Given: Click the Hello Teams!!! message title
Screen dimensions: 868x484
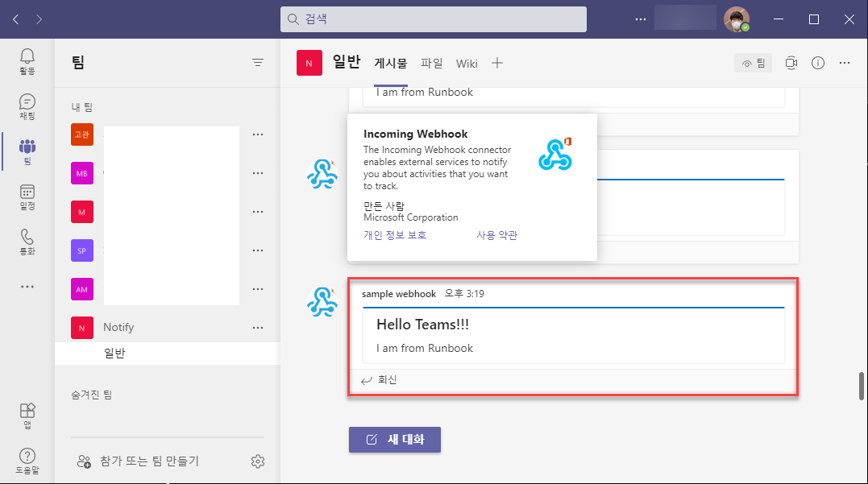Looking at the screenshot, I should tap(422, 325).
